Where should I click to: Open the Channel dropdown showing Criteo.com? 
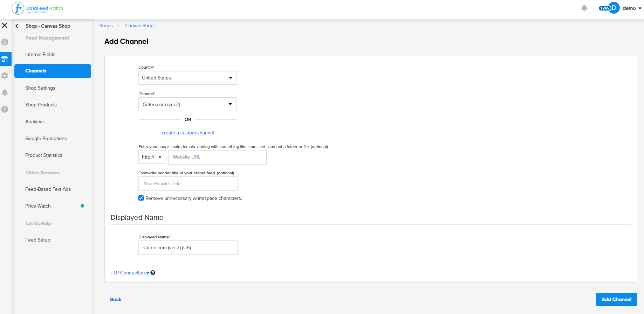188,104
